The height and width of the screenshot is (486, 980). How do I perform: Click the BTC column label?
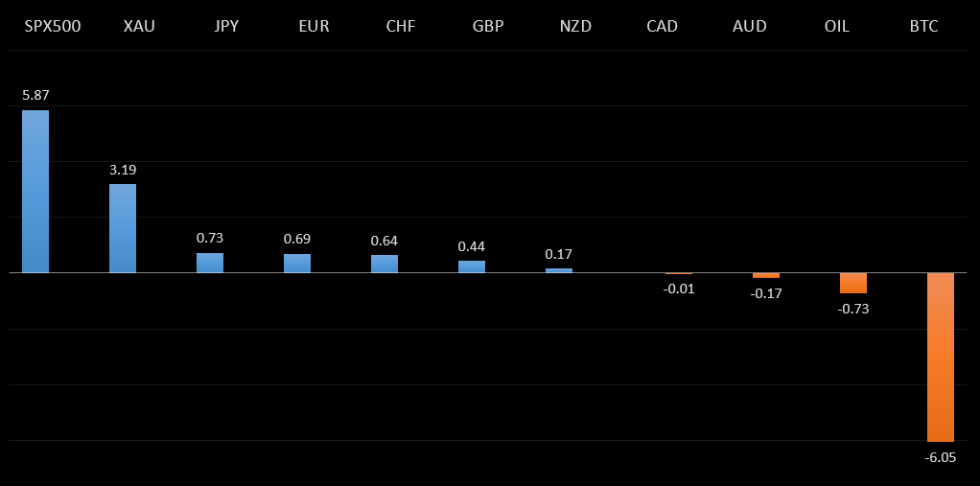(x=924, y=27)
